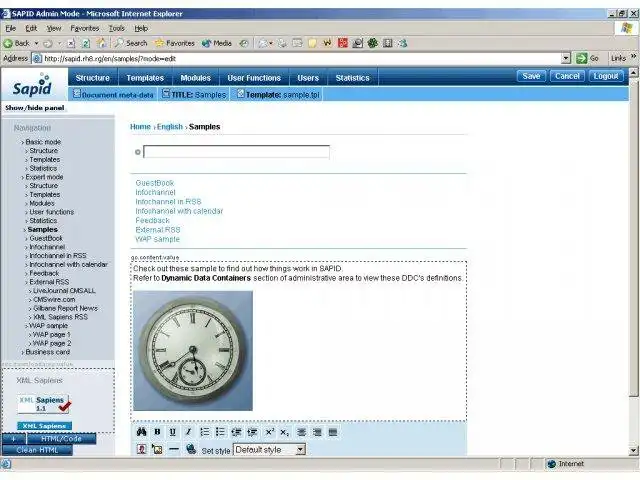640x480 pixels.
Task: Print the page with printer icon
Action: coord(282,43)
